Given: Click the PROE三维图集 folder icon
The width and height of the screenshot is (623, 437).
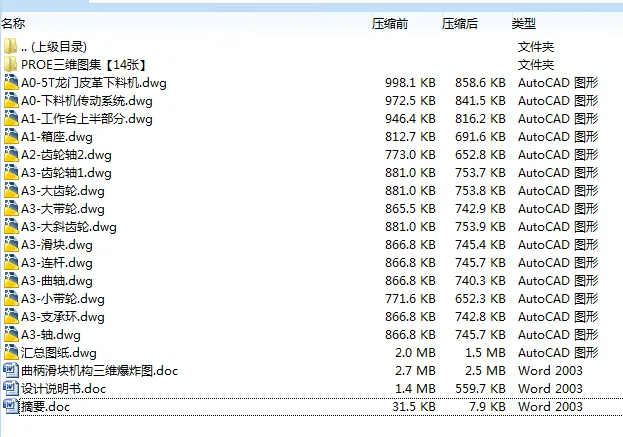Looking at the screenshot, I should (10, 64).
